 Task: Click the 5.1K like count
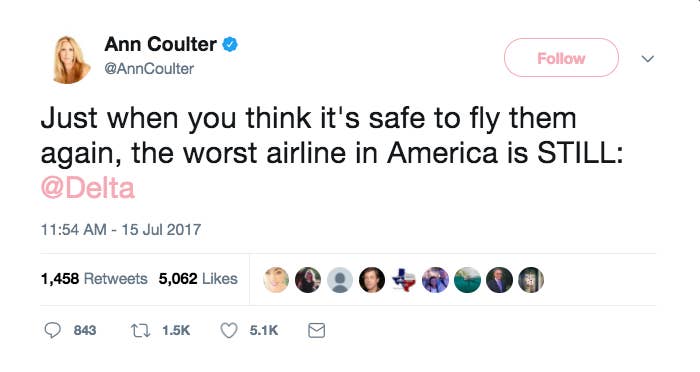coord(264,330)
